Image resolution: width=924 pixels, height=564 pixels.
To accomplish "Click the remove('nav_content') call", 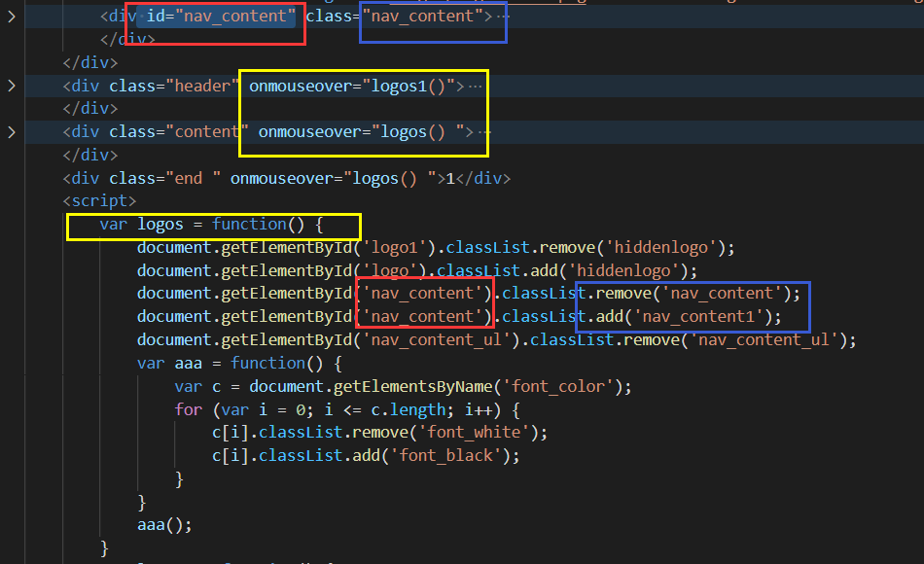I will coord(693,294).
